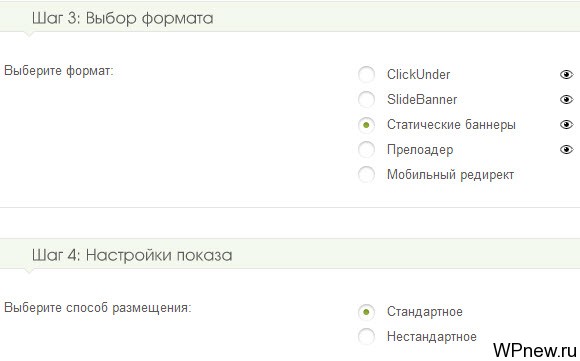580x361 pixels.
Task: Choose the Мобильный редирект radio button
Action: coord(366,175)
